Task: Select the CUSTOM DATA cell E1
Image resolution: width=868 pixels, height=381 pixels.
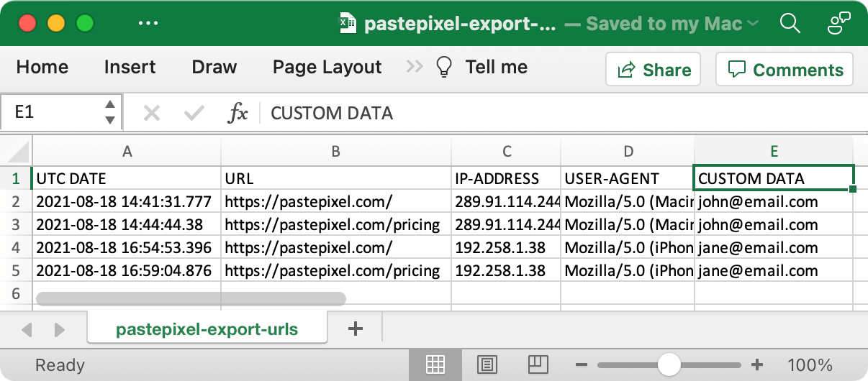Action: pyautogui.click(x=774, y=178)
